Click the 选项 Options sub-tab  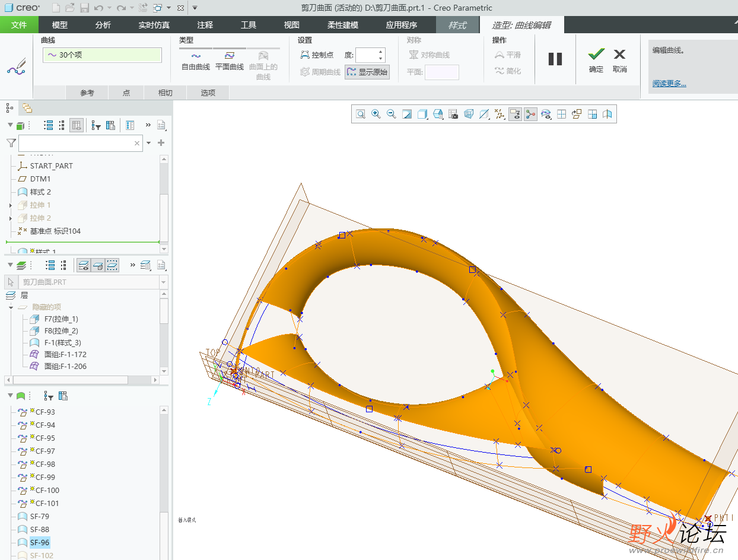208,93
